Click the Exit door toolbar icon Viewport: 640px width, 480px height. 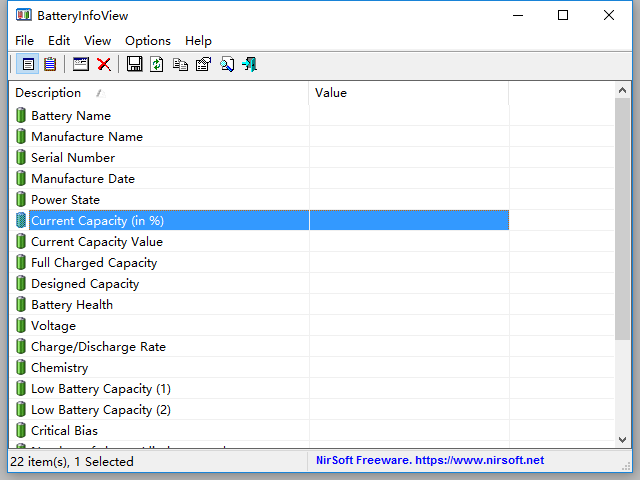click(249, 64)
